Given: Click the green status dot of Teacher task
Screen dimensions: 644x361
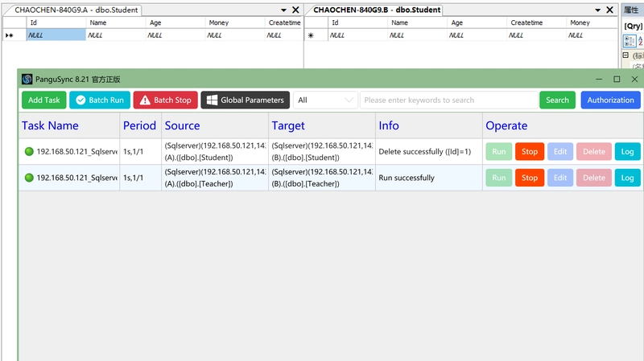Looking at the screenshot, I should click(29, 178).
